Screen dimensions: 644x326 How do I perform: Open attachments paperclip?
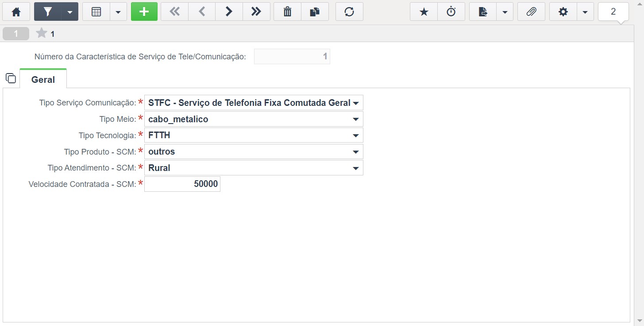[532, 12]
